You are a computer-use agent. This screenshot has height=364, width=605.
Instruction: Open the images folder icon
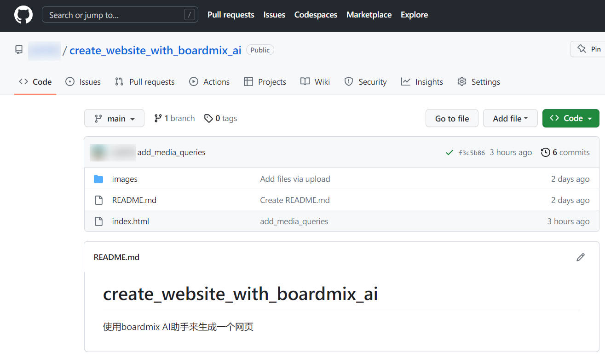tap(98, 179)
